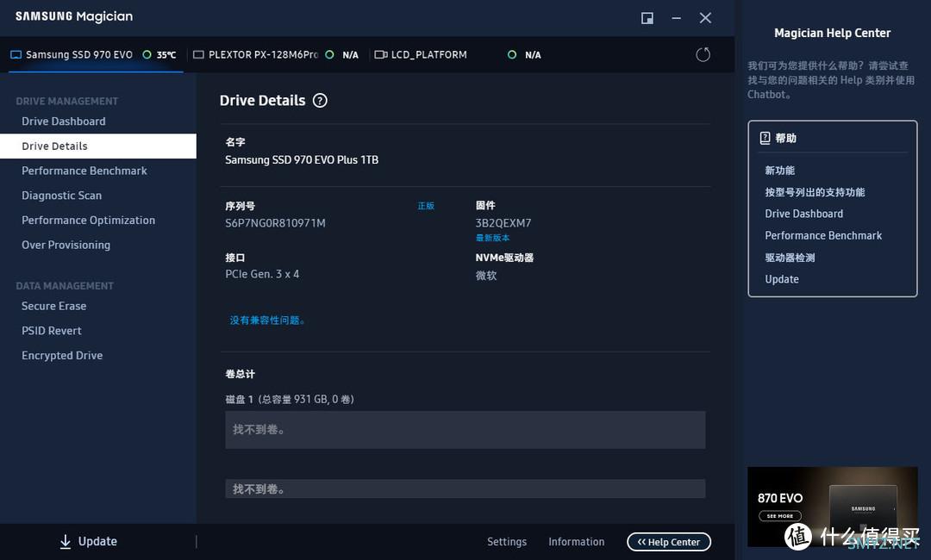The image size is (931, 560).
Task: Click the refresh drive list icon
Action: (703, 54)
